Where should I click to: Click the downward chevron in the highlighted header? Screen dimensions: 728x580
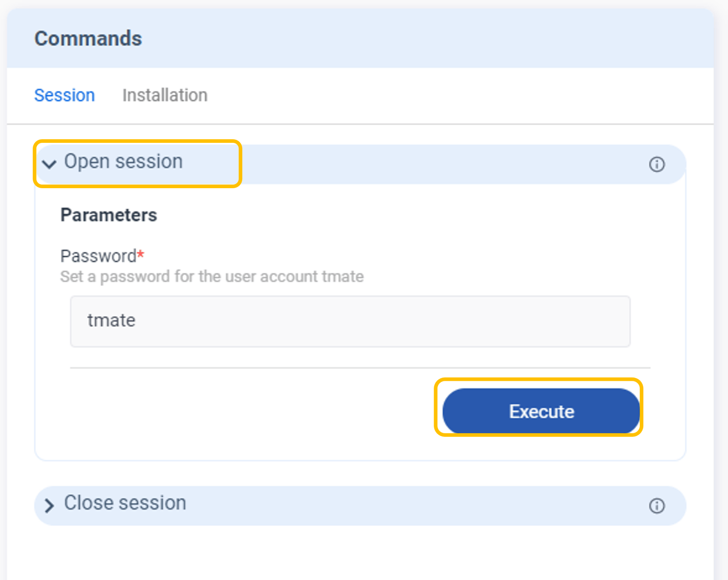pos(49,164)
